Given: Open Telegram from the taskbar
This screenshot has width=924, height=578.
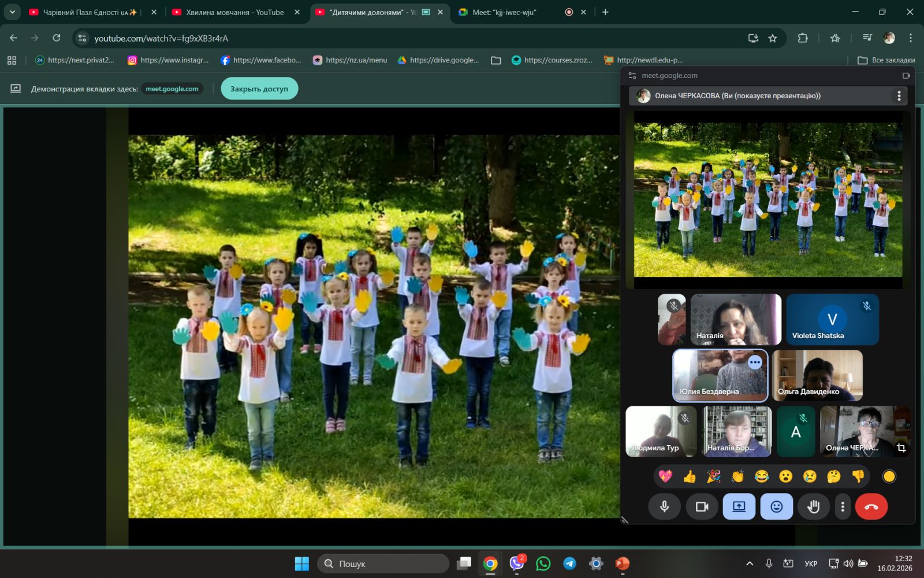Looking at the screenshot, I should tap(569, 564).
